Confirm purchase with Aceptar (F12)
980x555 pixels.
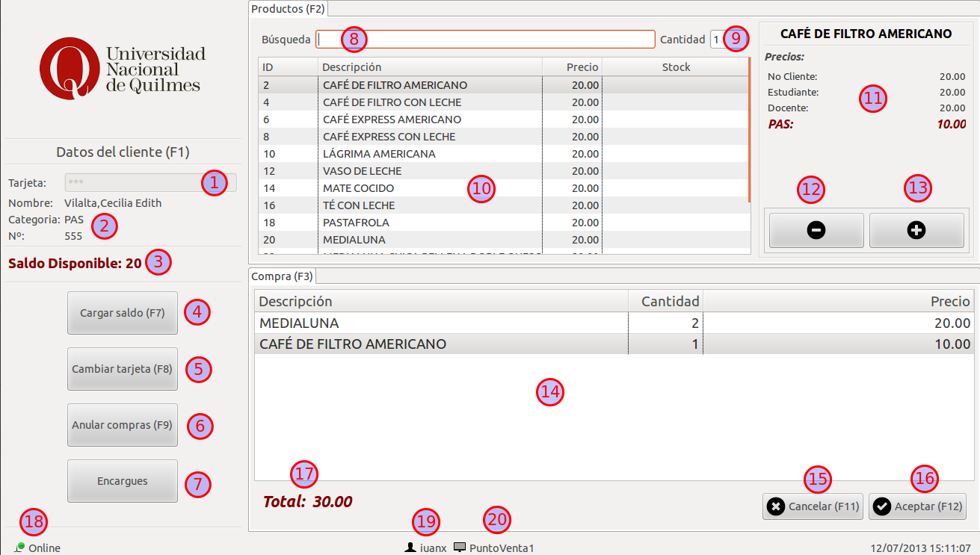tap(917, 506)
